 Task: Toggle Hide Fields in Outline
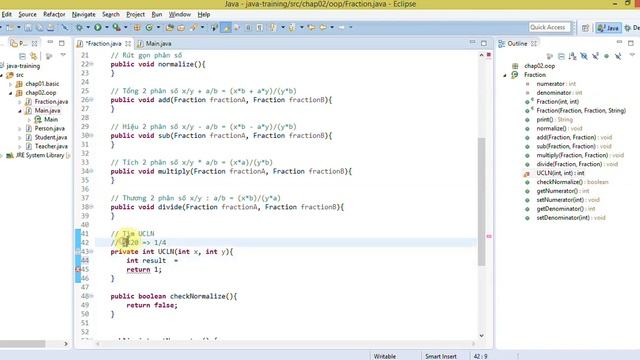(584, 56)
